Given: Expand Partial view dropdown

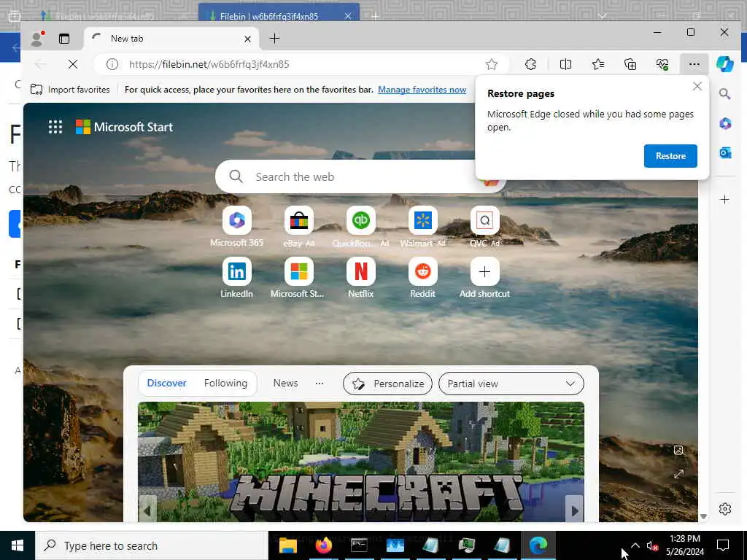Looking at the screenshot, I should click(x=511, y=384).
